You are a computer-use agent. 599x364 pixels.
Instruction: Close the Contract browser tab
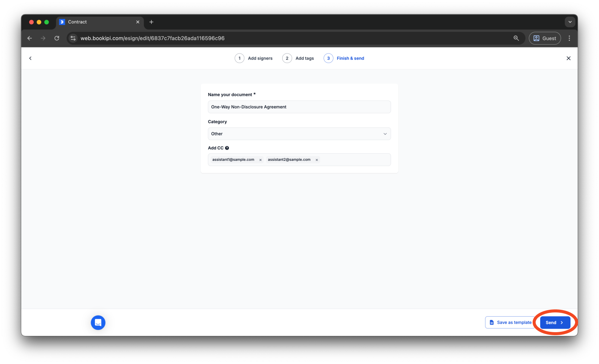[x=138, y=22]
